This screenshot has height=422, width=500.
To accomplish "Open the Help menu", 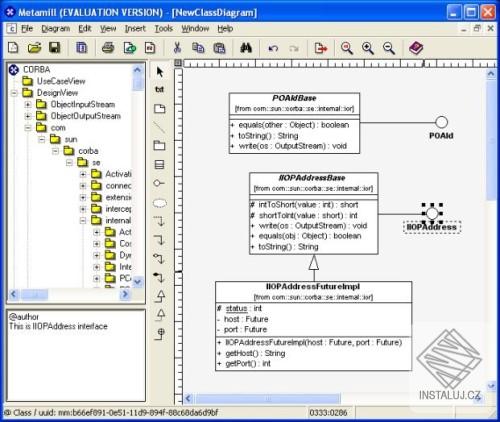I will 225,29.
